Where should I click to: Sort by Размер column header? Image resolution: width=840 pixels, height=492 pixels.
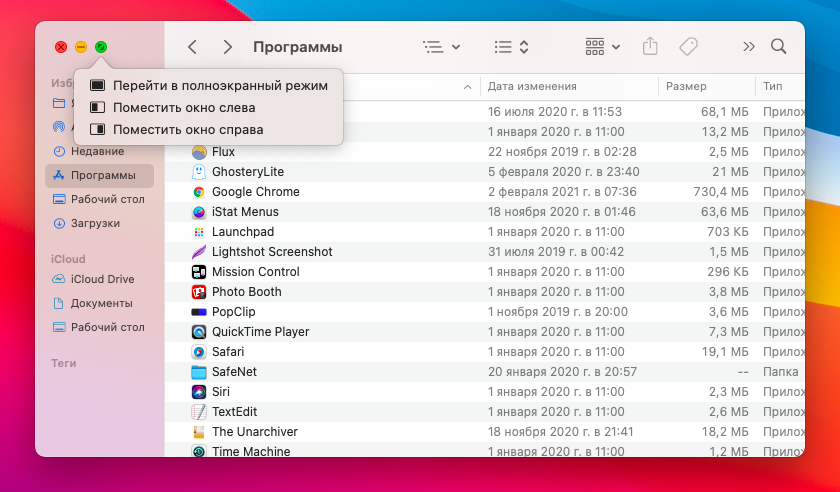pyautogui.click(x=707, y=86)
